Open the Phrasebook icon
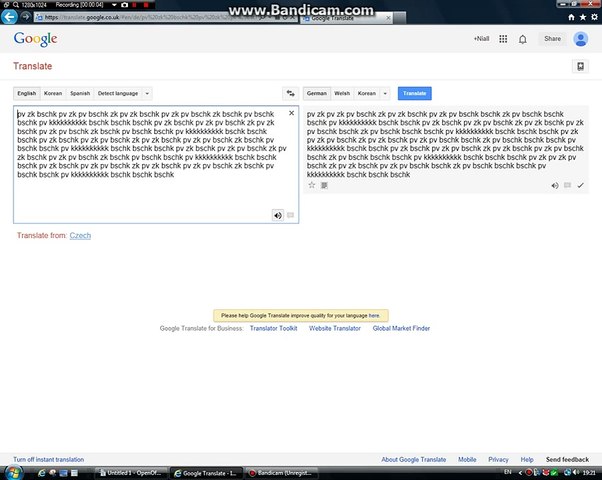Image resolution: width=602 pixels, height=480 pixels. (x=580, y=66)
